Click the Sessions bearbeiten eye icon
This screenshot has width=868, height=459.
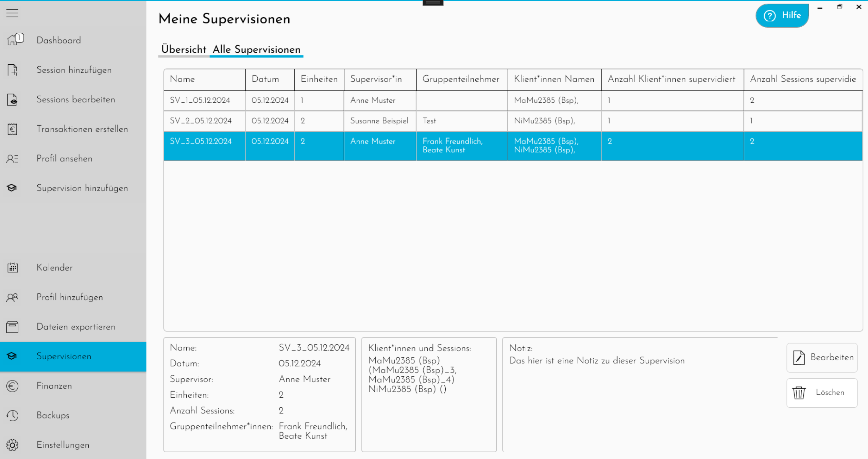(x=13, y=100)
